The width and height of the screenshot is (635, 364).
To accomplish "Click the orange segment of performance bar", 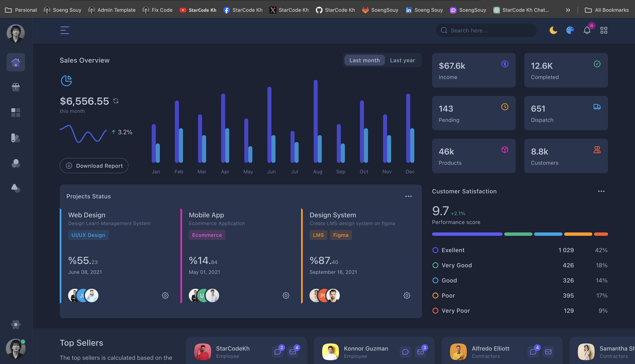I will tap(578, 234).
